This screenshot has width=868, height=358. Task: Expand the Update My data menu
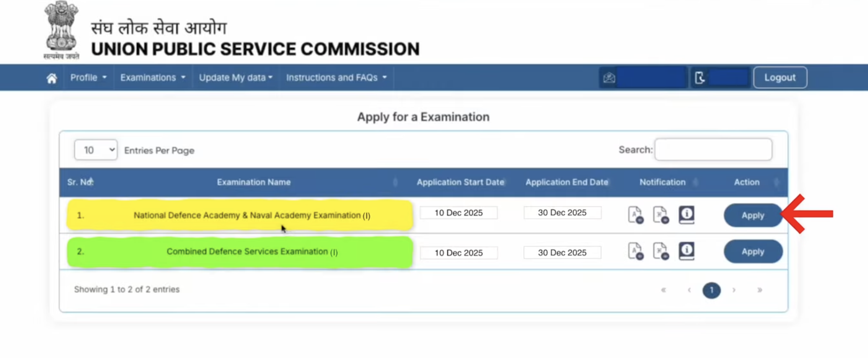pos(235,78)
